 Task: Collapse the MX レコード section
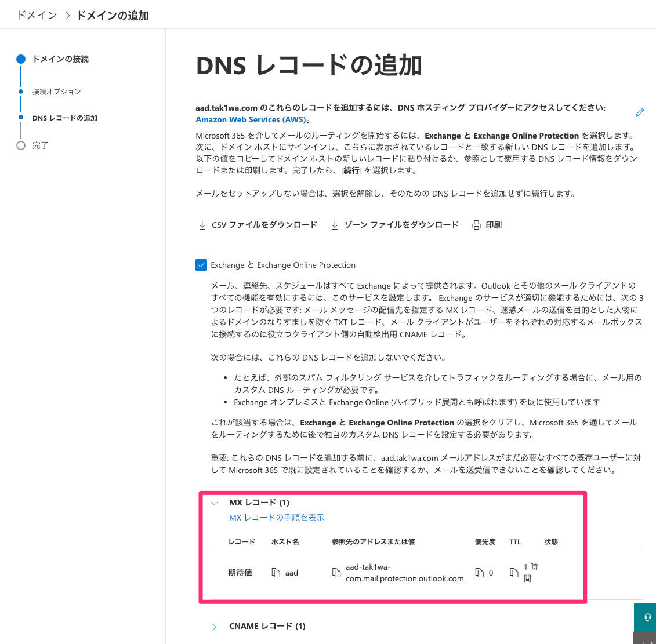pyautogui.click(x=214, y=503)
